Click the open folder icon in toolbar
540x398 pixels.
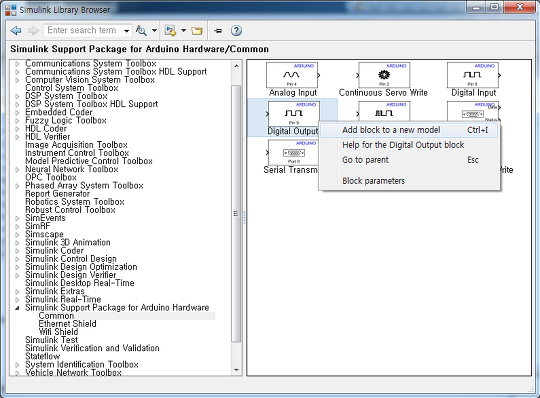[197, 31]
